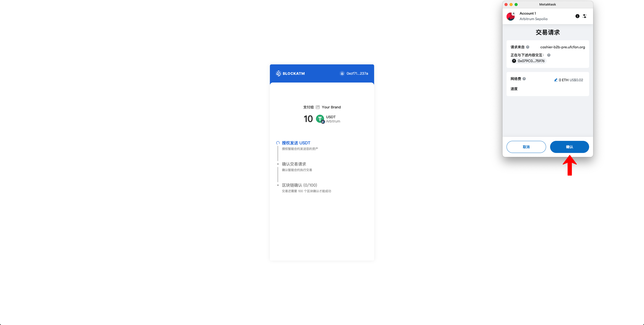Click the Account 1 name label

pos(528,13)
